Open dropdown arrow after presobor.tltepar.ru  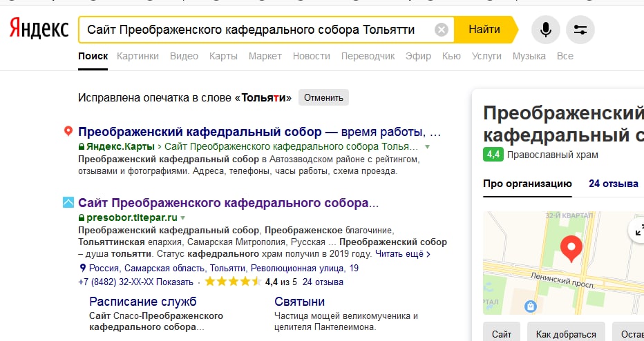coord(183,218)
